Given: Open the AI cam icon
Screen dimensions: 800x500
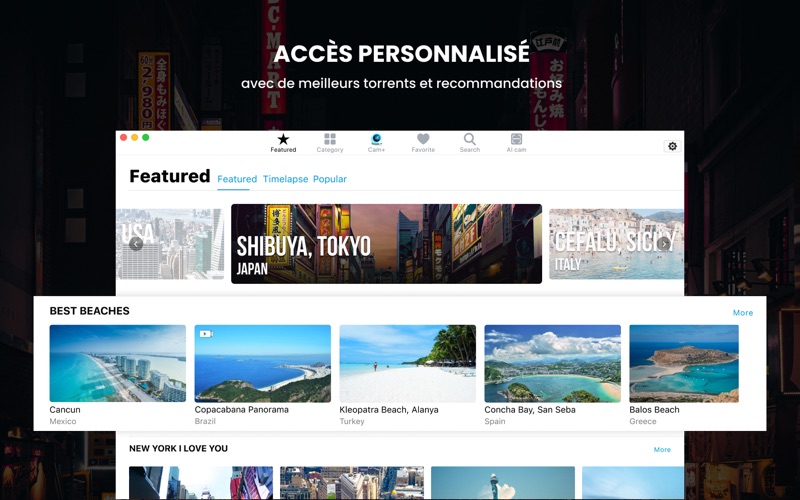Looking at the screenshot, I should click(516, 139).
